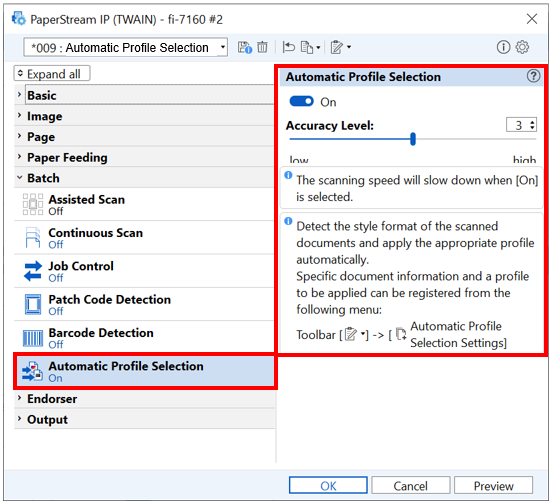Click the Expand all button
The image size is (551, 503).
pyautogui.click(x=52, y=74)
